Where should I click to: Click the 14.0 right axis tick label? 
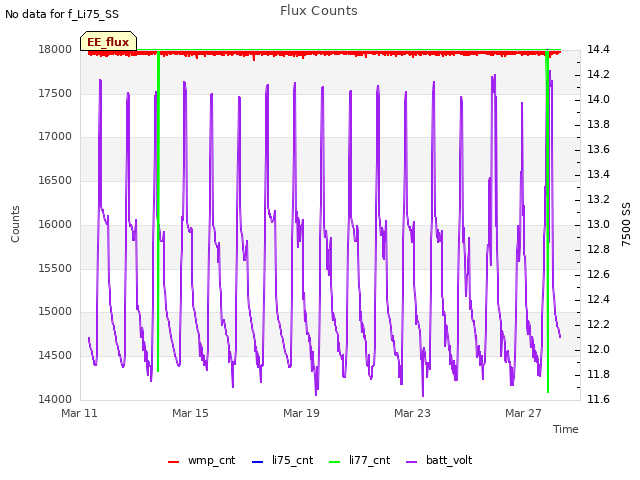pyautogui.click(x=598, y=99)
